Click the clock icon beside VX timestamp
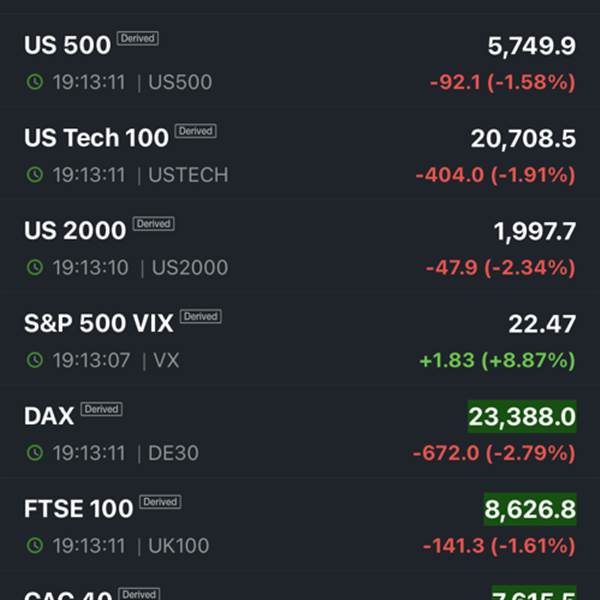 pyautogui.click(x=35, y=360)
